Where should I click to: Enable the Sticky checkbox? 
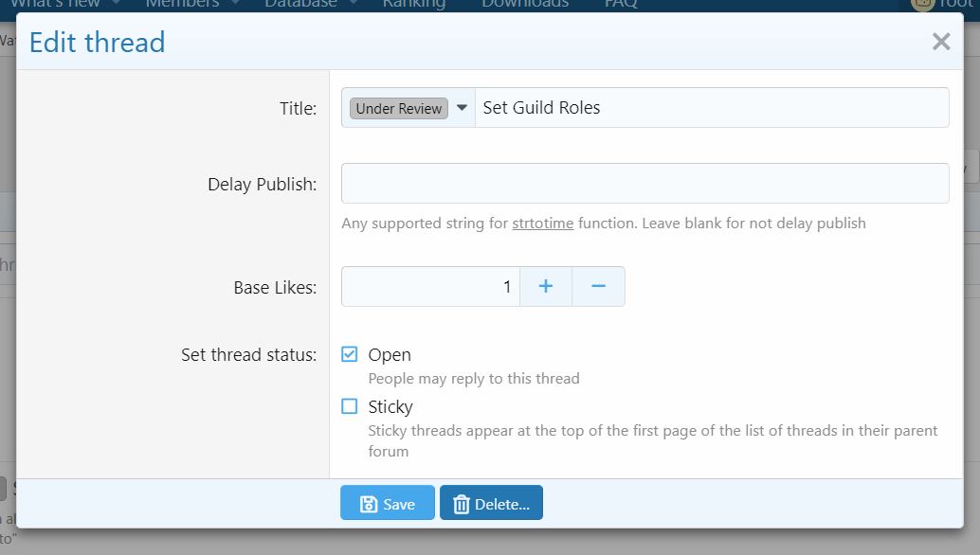coord(350,406)
